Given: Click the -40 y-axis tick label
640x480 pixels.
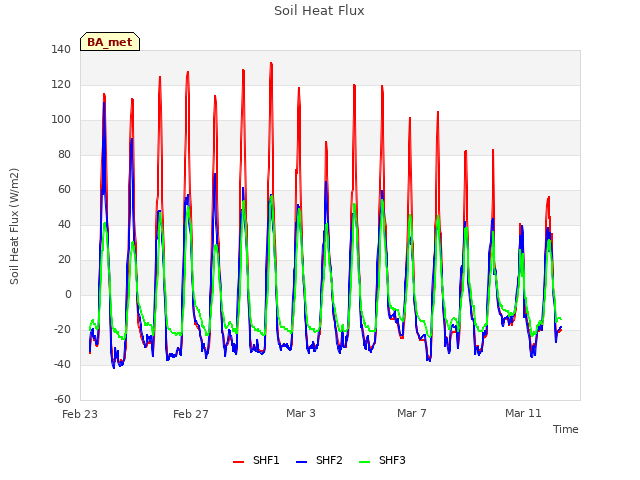Looking at the screenshot, I should (62, 364).
